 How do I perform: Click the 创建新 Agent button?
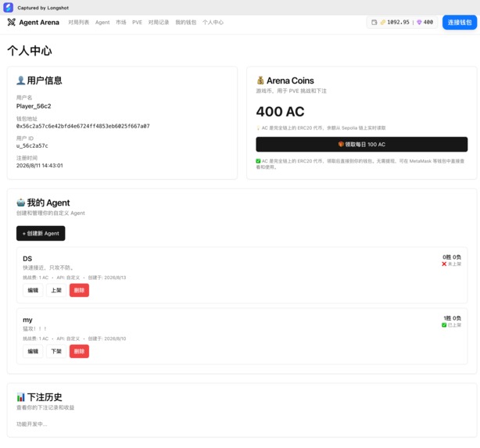41,233
